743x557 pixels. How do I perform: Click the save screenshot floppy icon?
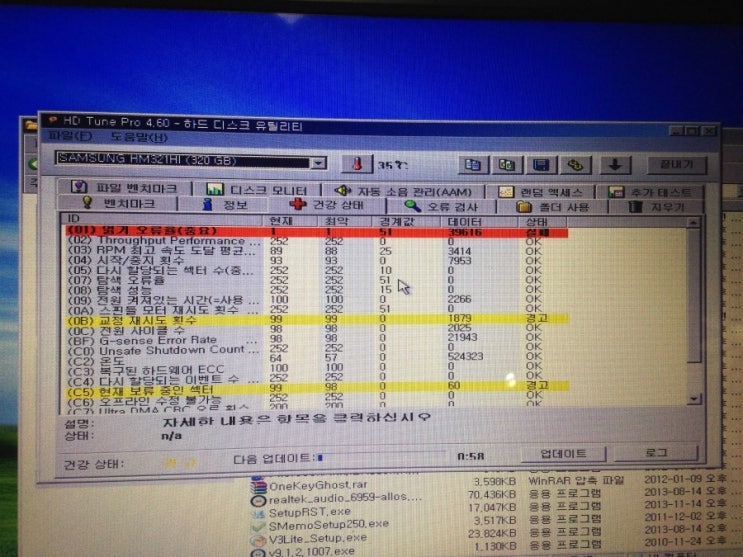point(541,164)
